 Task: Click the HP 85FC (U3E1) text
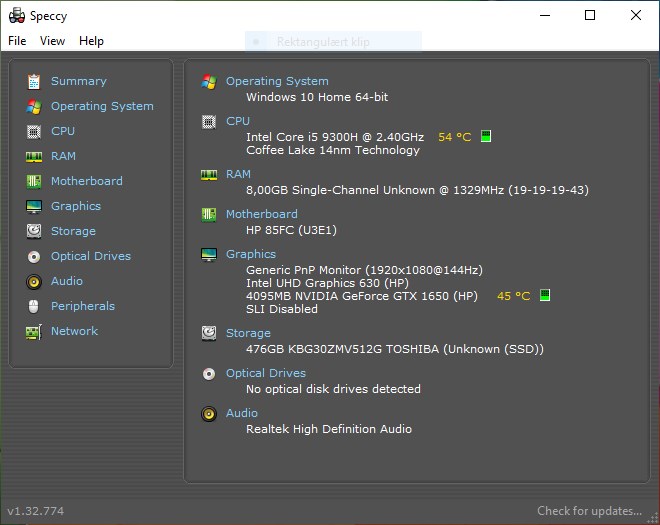point(291,230)
